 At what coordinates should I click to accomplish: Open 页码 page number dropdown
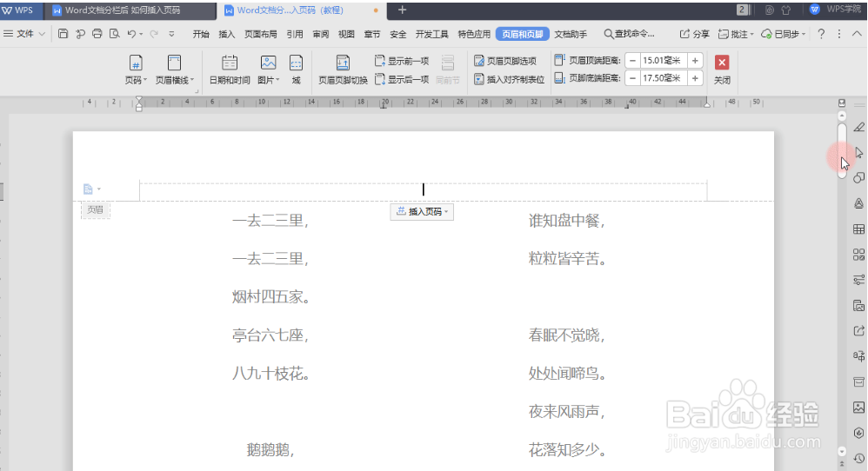coord(136,70)
